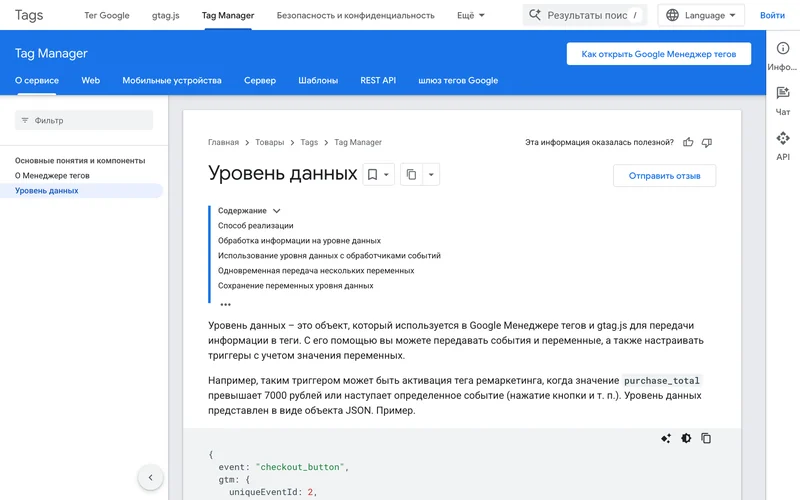Click the Tag Manager header title

51,53
